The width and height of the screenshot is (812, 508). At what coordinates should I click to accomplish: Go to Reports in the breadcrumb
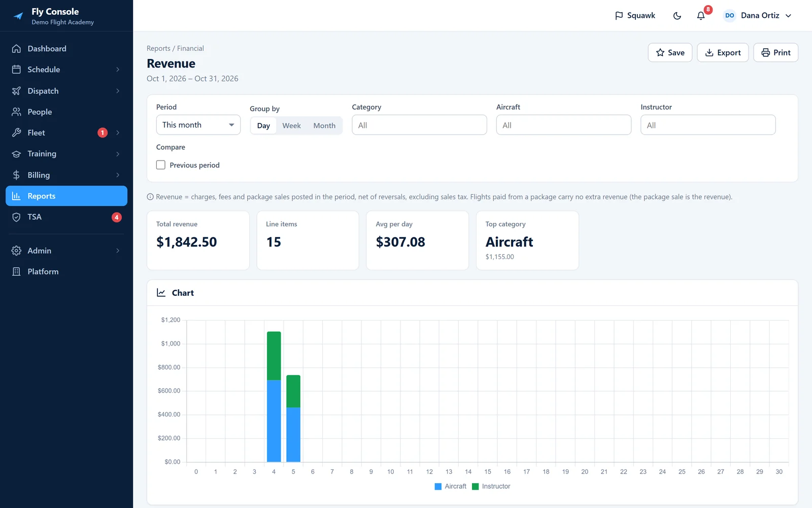click(x=158, y=48)
